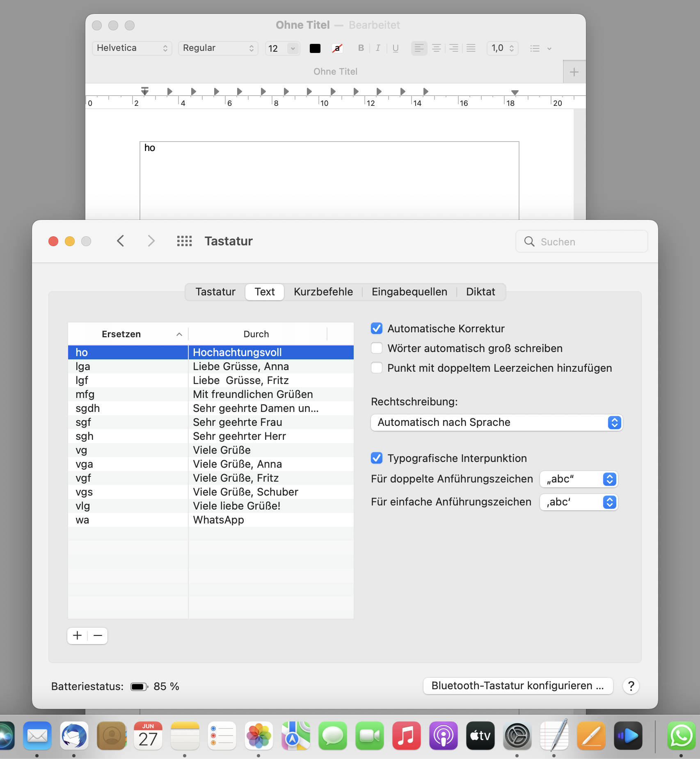Justify text in TextEdit toolbar
This screenshot has width=700, height=759.
pyautogui.click(x=471, y=48)
